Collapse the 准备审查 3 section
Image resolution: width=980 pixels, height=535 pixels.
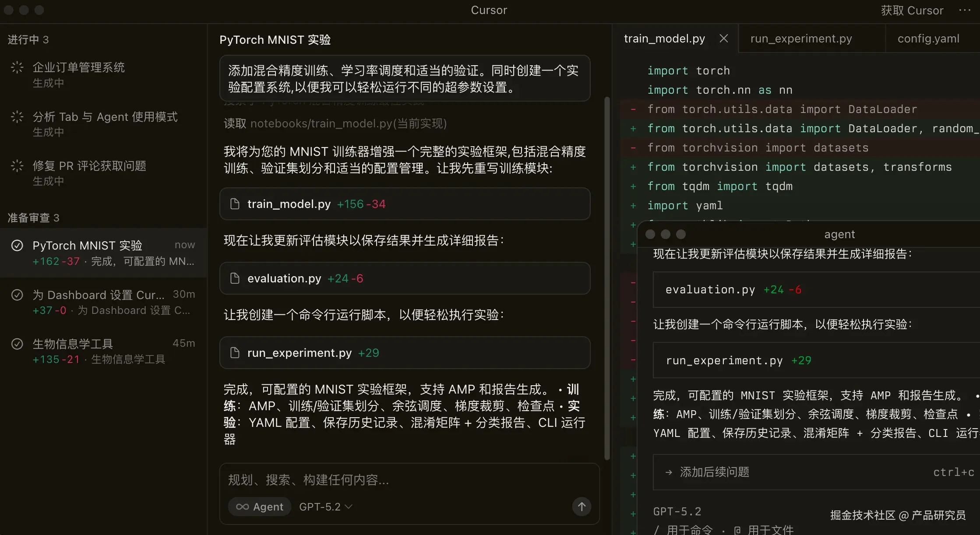[33, 218]
